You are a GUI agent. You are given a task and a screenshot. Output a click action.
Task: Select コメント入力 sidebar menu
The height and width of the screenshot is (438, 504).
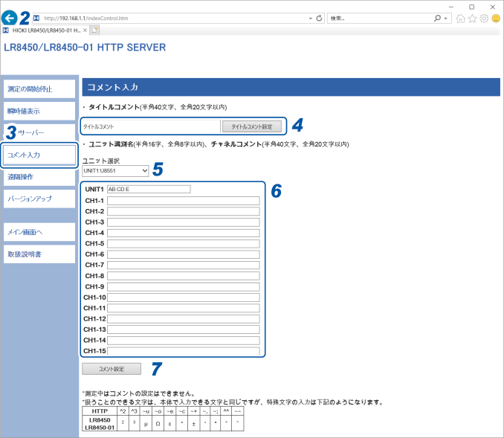(x=39, y=155)
